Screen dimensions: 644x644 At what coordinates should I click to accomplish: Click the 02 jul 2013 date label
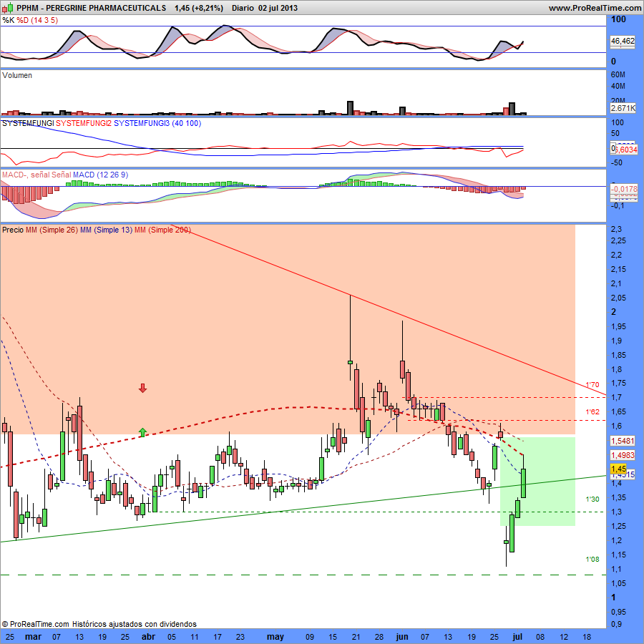pyautogui.click(x=278, y=8)
